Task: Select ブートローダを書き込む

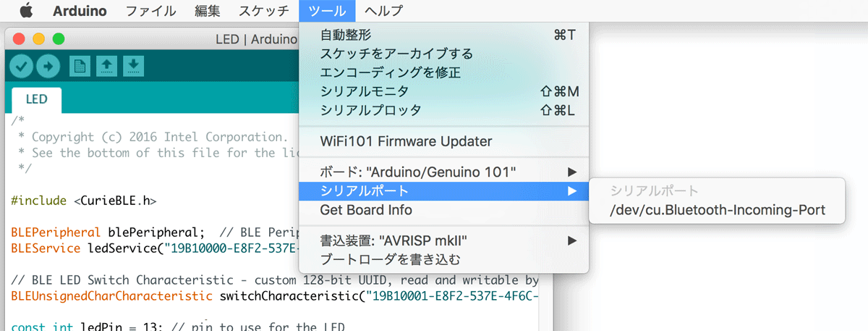Action: click(x=444, y=259)
